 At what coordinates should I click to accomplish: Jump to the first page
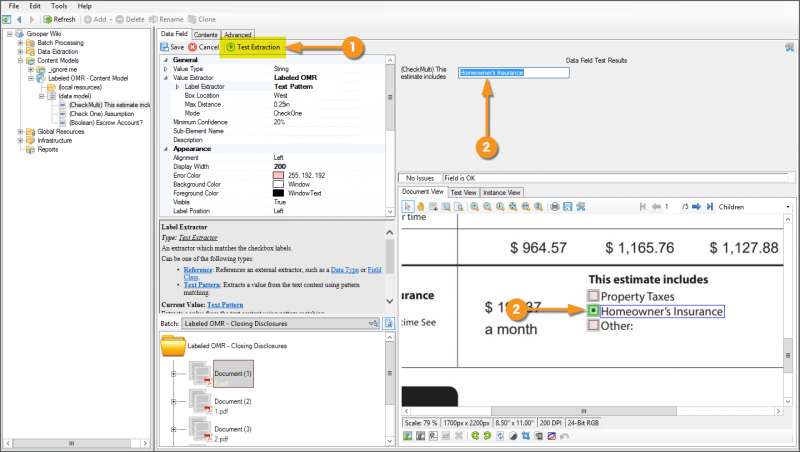[643, 207]
